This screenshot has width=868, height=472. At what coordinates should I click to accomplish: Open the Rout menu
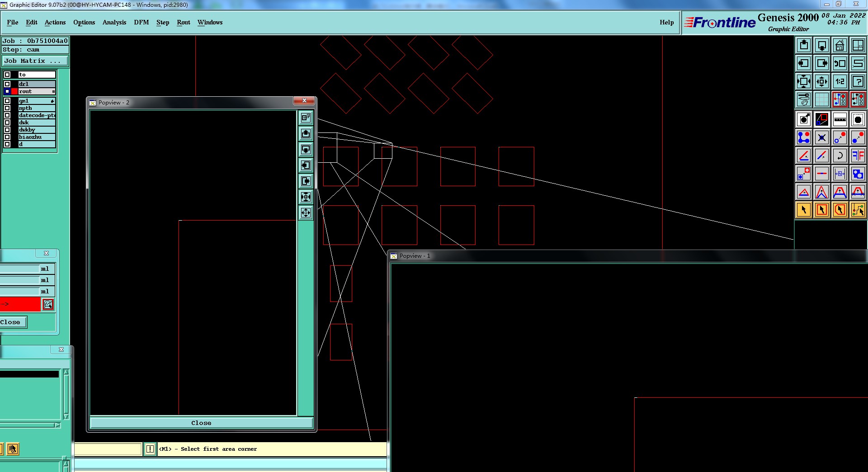point(184,22)
